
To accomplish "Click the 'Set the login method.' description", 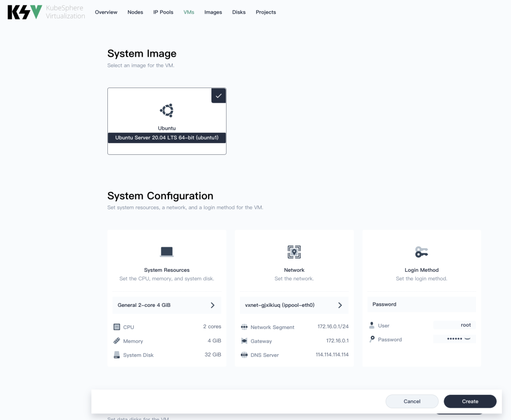I will [x=422, y=278].
